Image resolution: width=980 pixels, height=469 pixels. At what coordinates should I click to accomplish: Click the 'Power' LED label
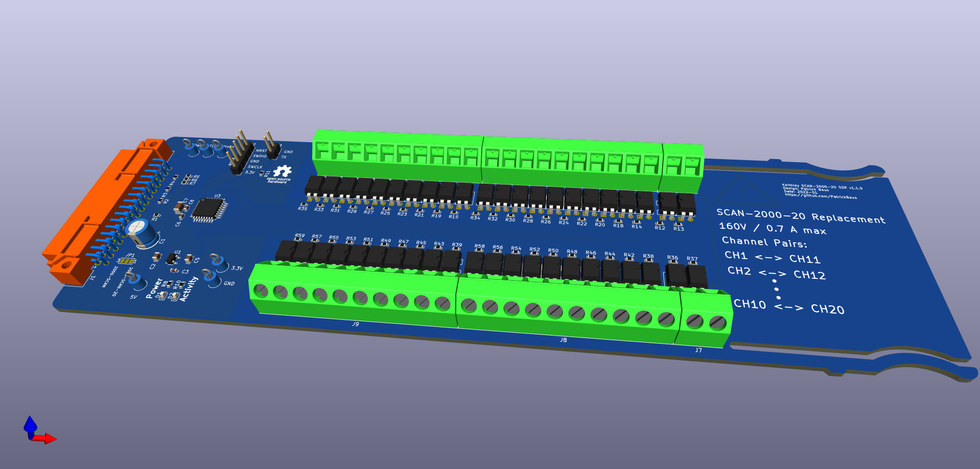click(154, 288)
